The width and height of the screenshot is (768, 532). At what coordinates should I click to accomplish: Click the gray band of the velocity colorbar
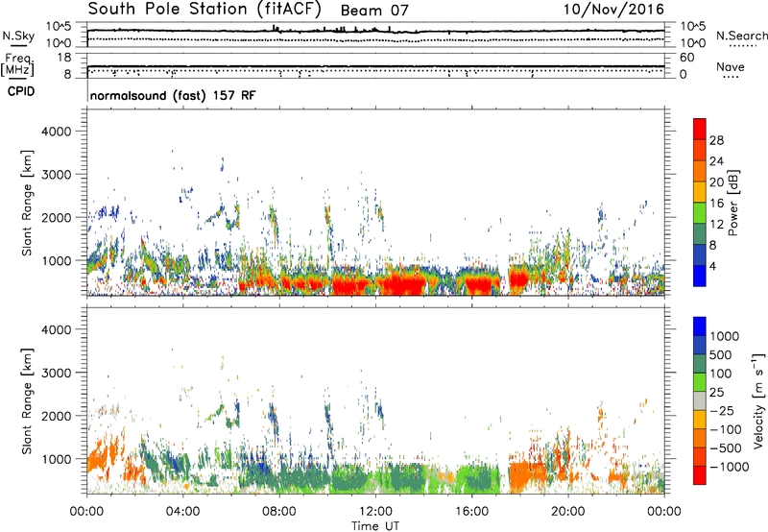(x=700, y=400)
